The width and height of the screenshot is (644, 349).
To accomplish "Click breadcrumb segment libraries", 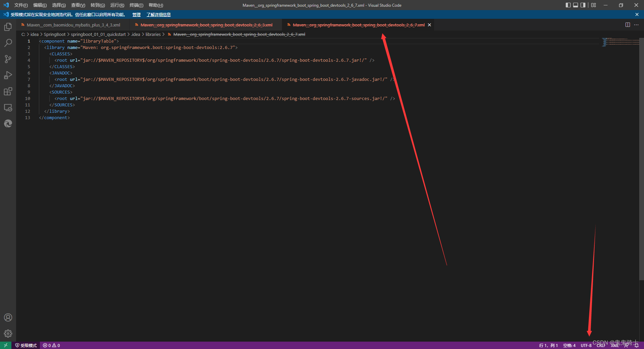I will [x=153, y=34].
